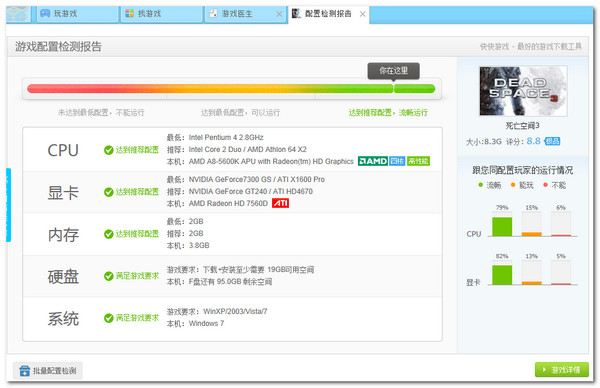Viewport: 600px width, 388px height.
Task: Click the green check icon in 系统 row
Action: pos(109,318)
